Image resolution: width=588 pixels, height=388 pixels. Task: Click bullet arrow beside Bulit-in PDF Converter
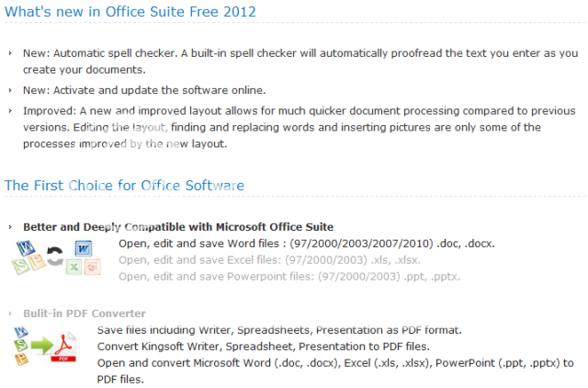click(x=10, y=314)
